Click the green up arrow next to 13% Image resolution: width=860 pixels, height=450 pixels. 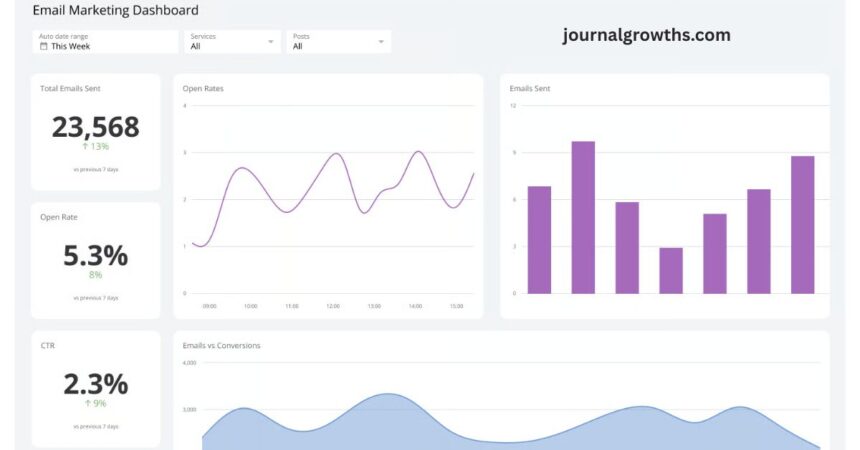(x=85, y=147)
